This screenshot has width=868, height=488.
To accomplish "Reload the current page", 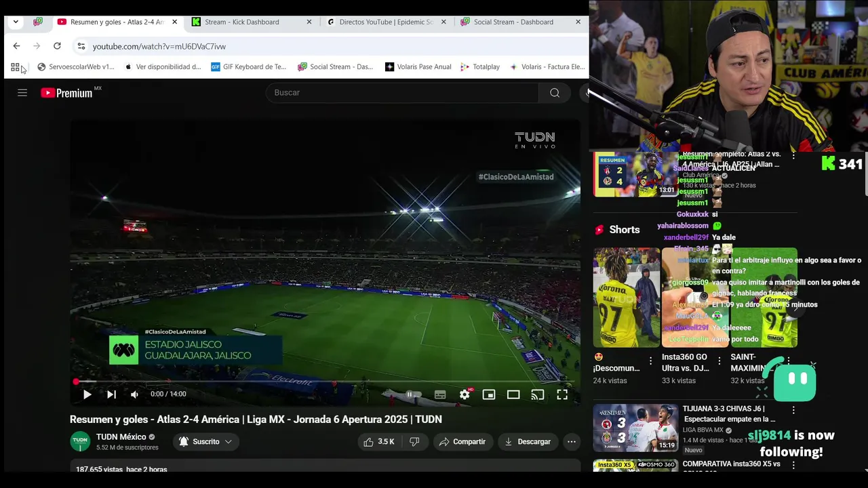I will [57, 46].
